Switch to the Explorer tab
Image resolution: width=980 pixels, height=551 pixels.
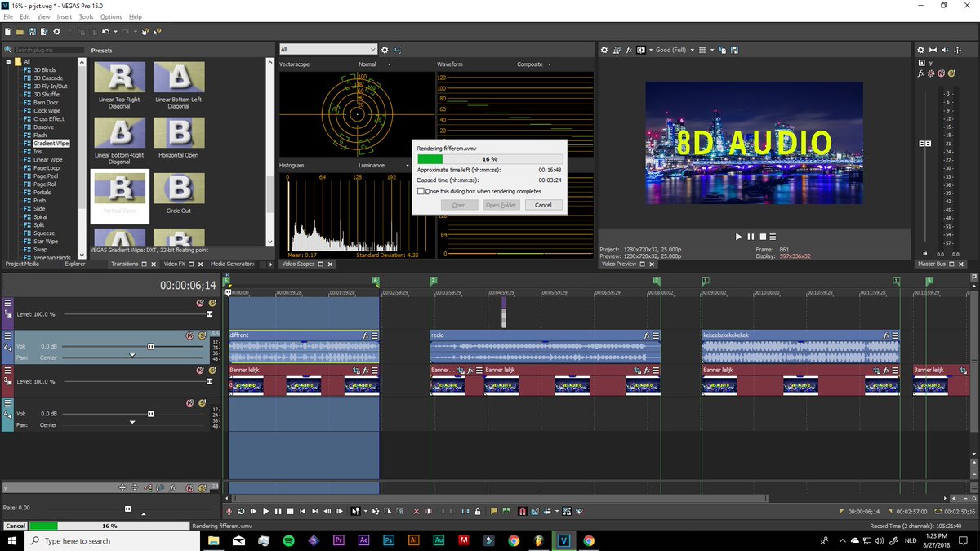(x=75, y=264)
